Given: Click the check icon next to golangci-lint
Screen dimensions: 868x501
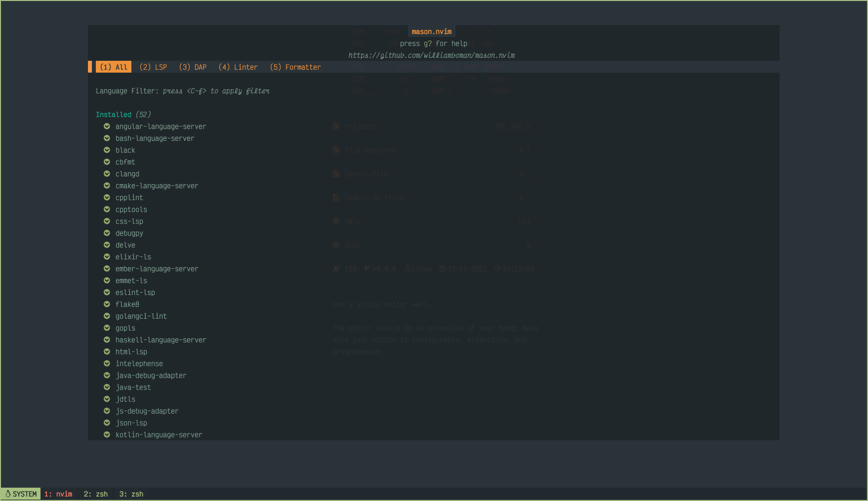Looking at the screenshot, I should pos(107,316).
